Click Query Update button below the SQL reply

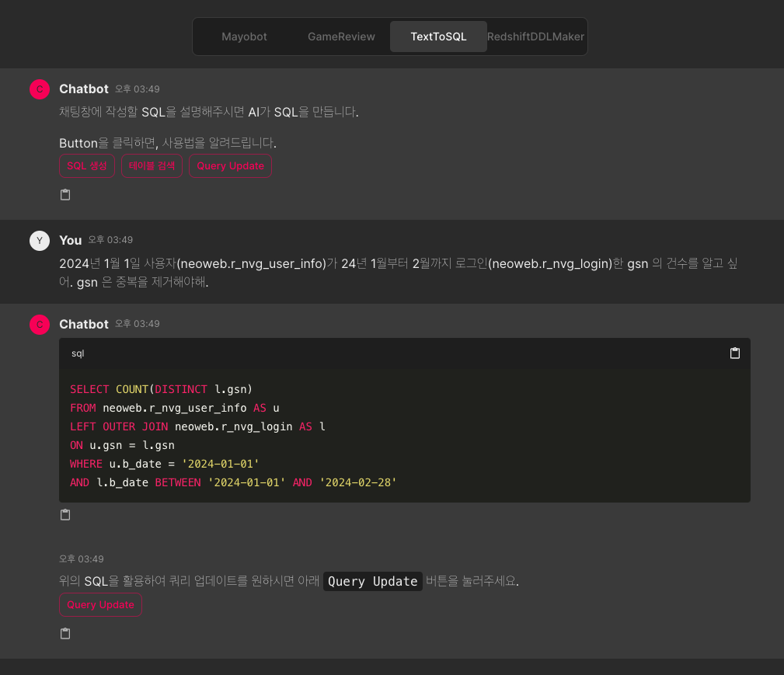coord(100,604)
